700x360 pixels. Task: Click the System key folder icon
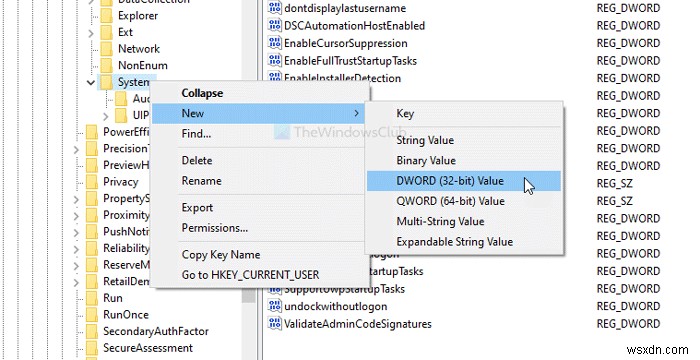coord(106,82)
